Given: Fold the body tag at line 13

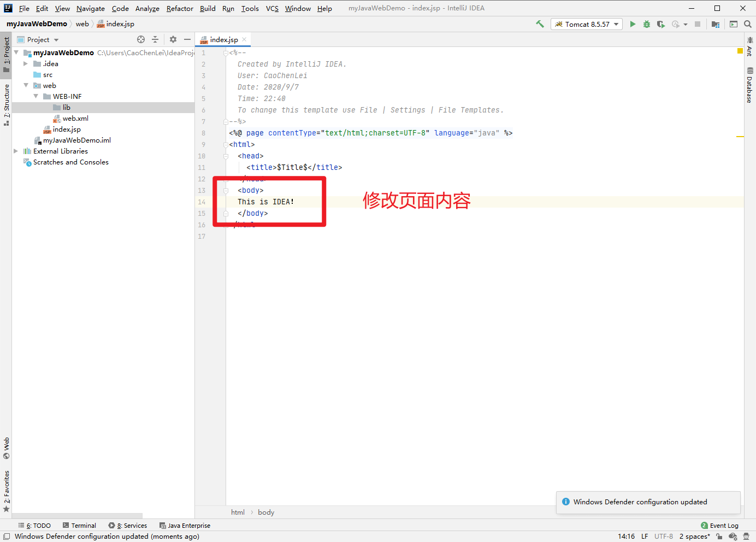Looking at the screenshot, I should [x=226, y=191].
